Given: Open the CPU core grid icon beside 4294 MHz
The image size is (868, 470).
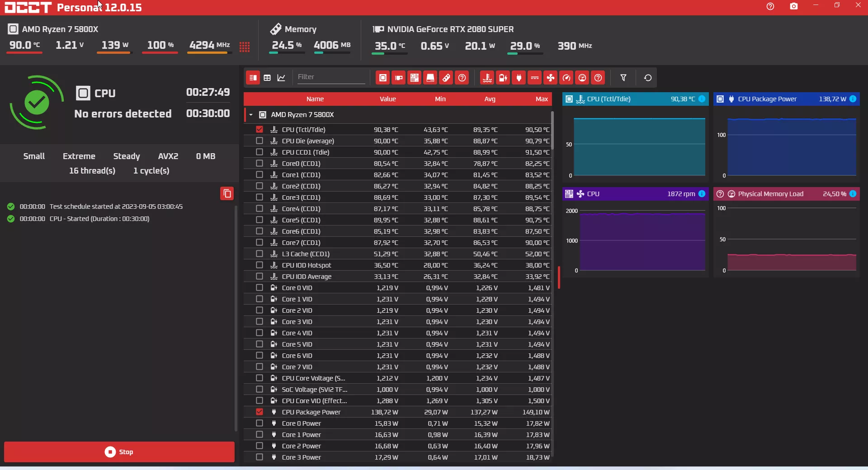Looking at the screenshot, I should pos(245,47).
